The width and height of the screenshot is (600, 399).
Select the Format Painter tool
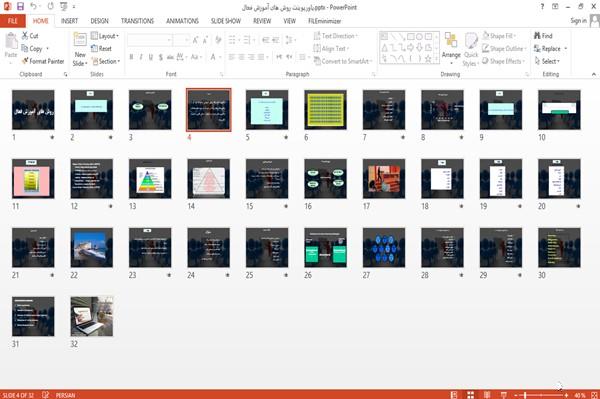click(x=43, y=61)
